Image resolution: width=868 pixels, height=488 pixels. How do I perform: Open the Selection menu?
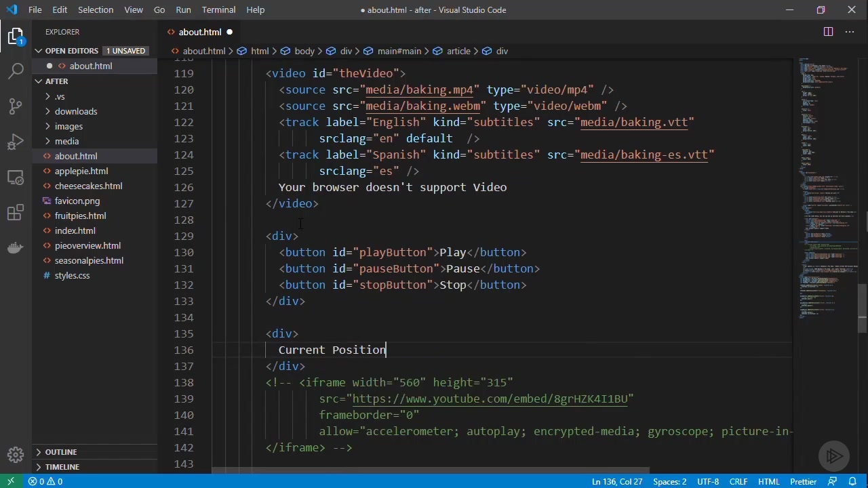tap(96, 9)
